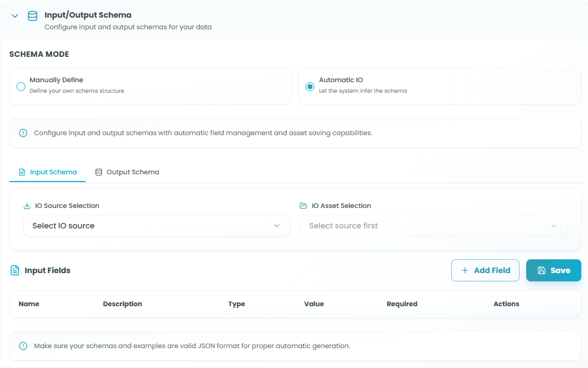Click the database icon on Output Schema tab
Image resolution: width=588 pixels, height=368 pixels.
pyautogui.click(x=99, y=172)
